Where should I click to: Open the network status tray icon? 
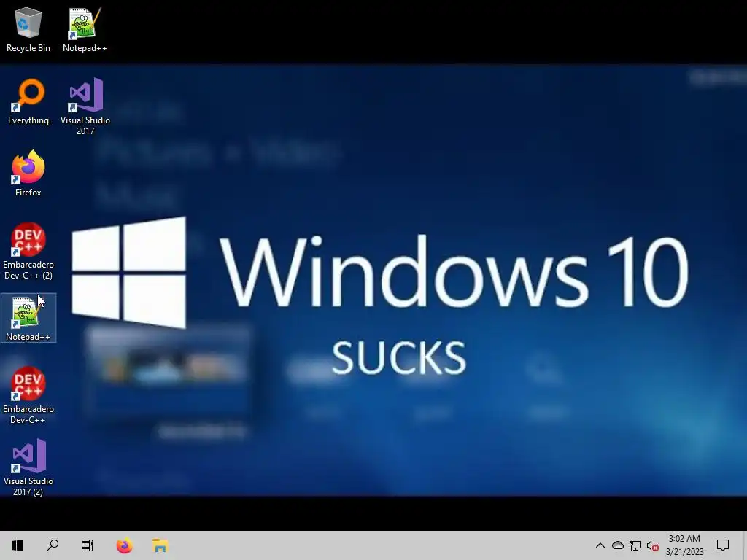pos(635,545)
